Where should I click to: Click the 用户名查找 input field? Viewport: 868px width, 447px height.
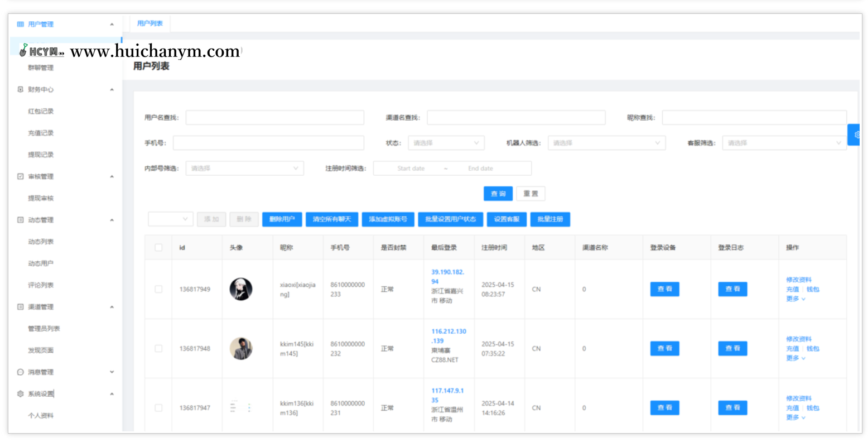[x=274, y=117]
